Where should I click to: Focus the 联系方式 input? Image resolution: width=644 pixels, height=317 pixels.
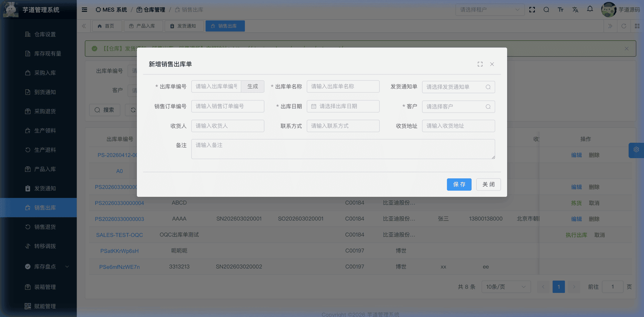coord(343,126)
